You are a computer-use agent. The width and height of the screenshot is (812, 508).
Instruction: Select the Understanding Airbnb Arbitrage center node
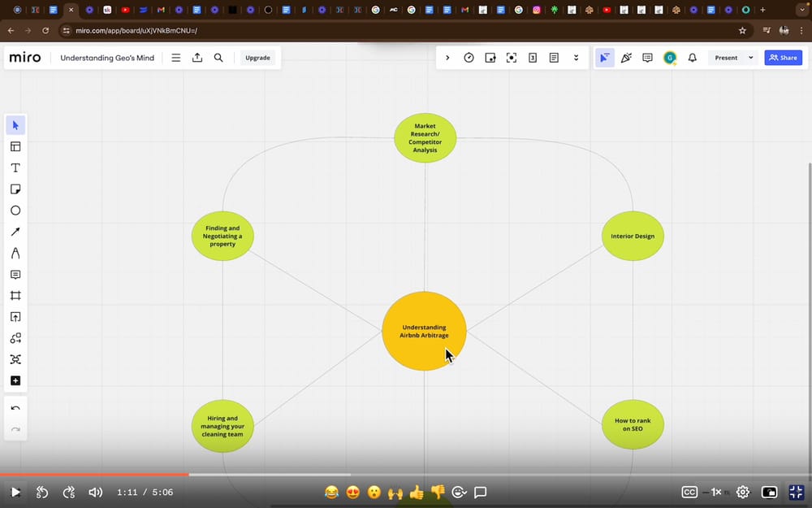424,331
